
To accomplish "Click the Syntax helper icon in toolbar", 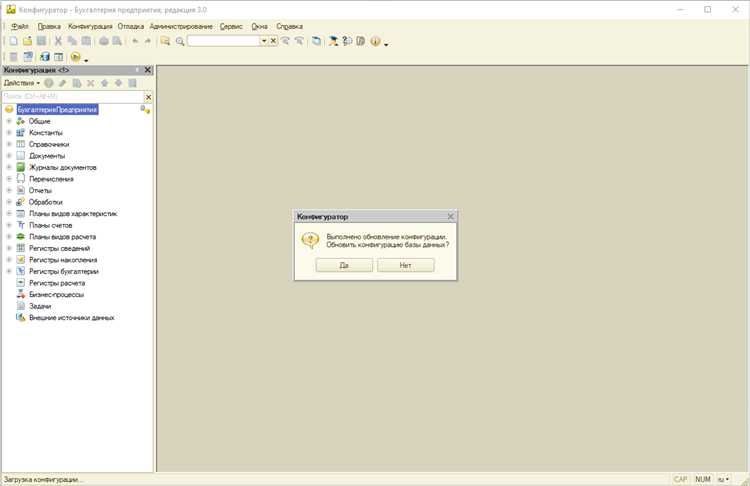I will (x=348, y=41).
